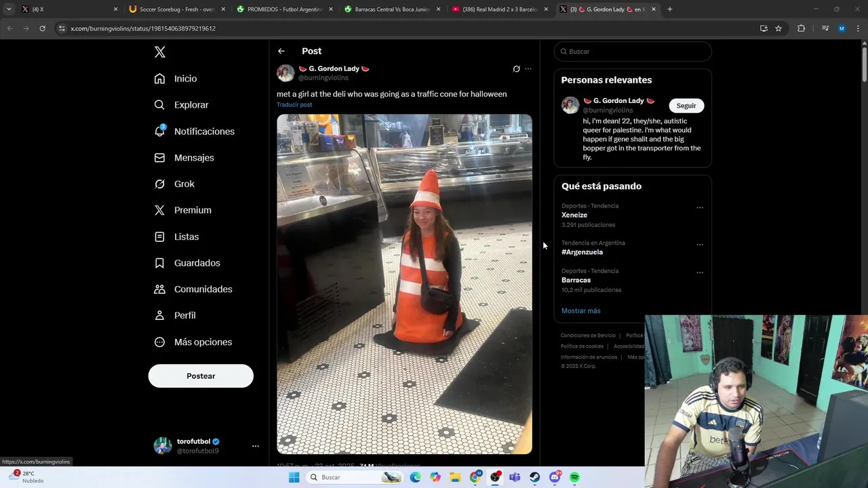Open Perfil in the sidebar
The height and width of the screenshot is (488, 868).
click(175, 315)
